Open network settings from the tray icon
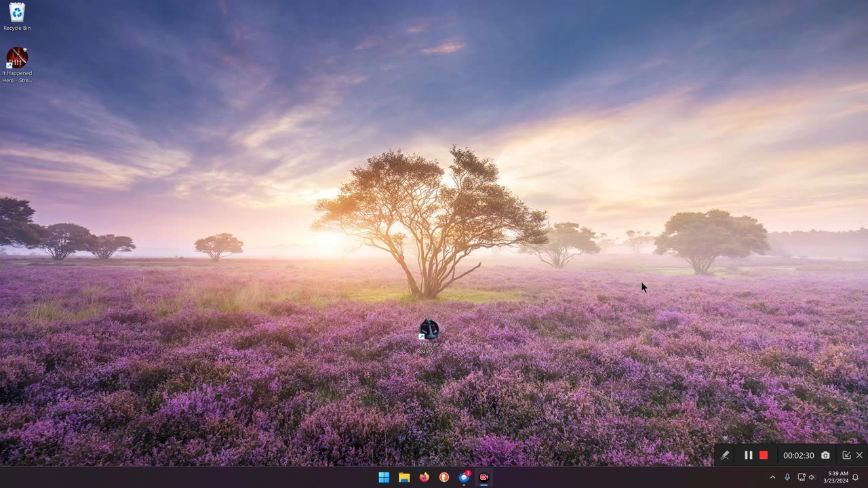Viewport: 868px width, 488px height. coord(801,477)
